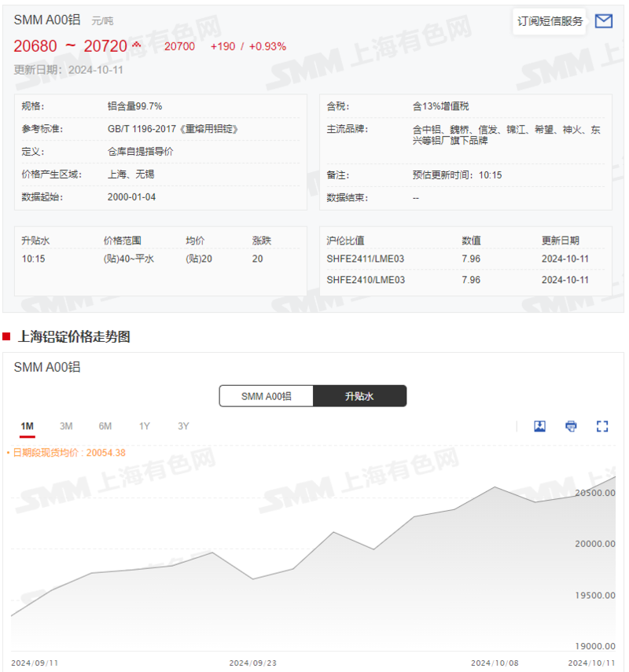
Task: Click the 2024/10/08 date axis label
Action: click(x=495, y=663)
